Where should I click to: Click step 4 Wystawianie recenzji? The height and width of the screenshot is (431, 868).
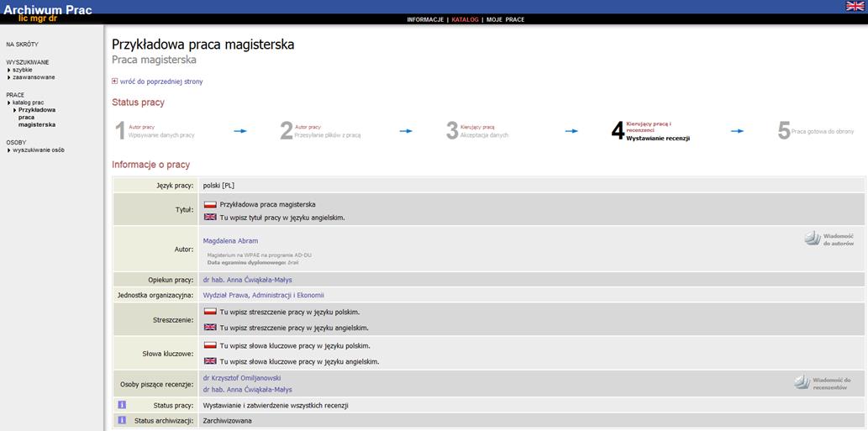point(650,131)
